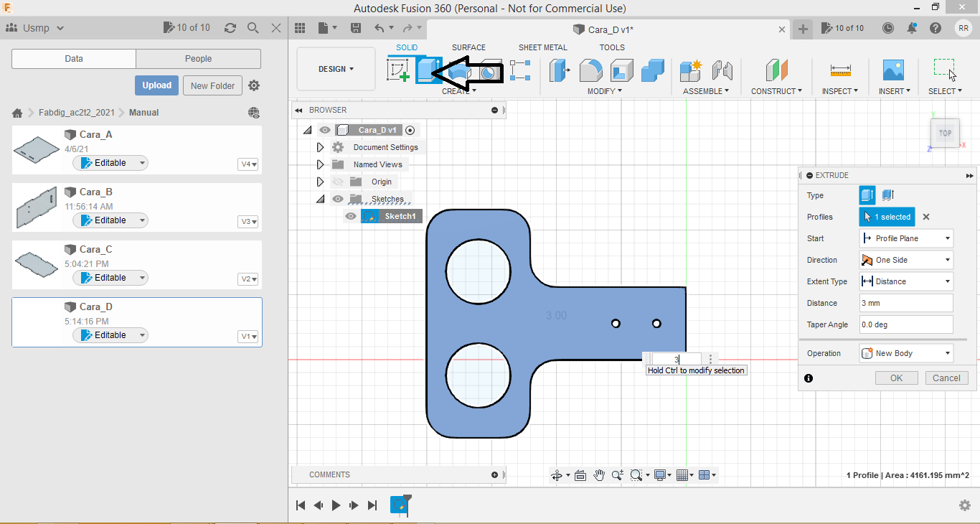Hide Sketch1 using its eye icon
Screen dimensions: 980x524
[351, 216]
